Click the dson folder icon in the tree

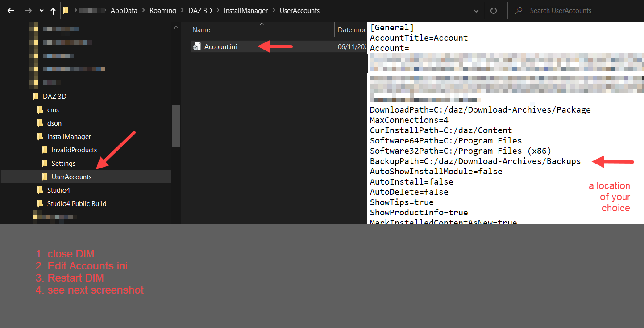click(40, 123)
